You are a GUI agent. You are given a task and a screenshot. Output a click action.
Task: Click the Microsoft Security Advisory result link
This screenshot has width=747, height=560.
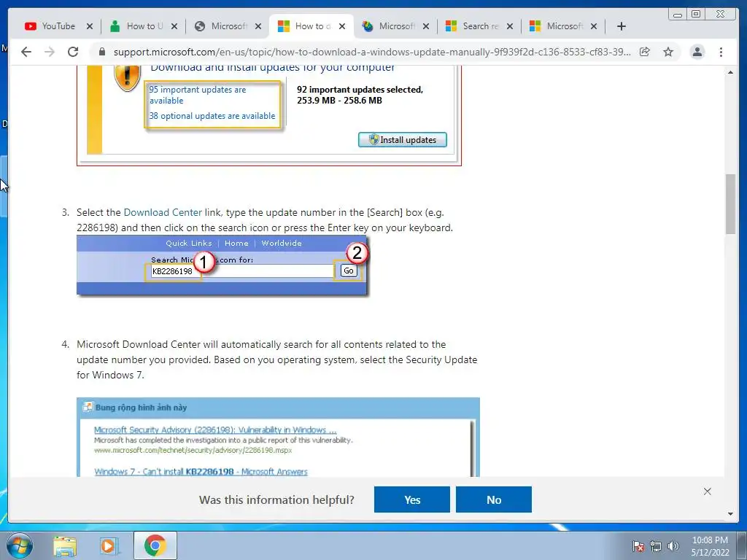[x=215, y=429]
